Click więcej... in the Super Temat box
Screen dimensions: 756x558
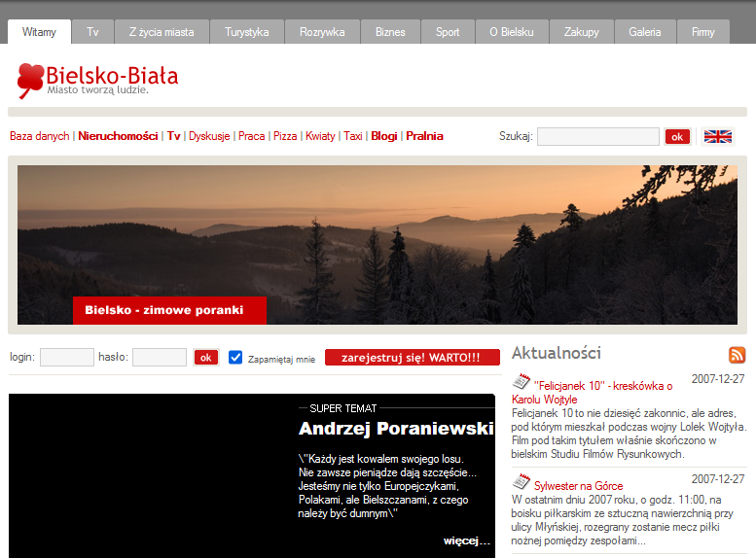point(467,541)
